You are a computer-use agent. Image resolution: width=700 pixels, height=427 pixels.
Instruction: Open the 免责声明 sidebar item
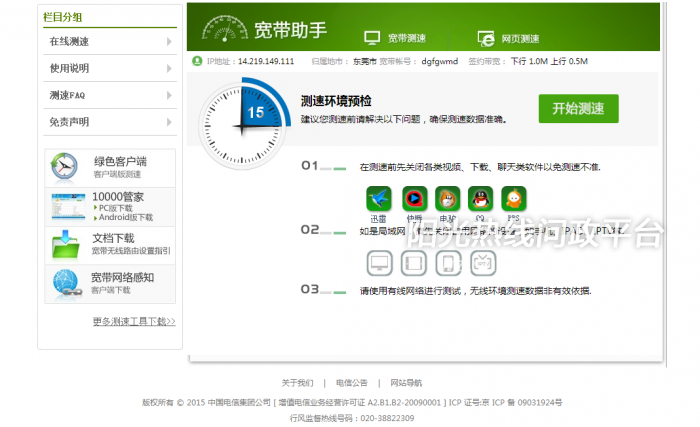click(110, 122)
